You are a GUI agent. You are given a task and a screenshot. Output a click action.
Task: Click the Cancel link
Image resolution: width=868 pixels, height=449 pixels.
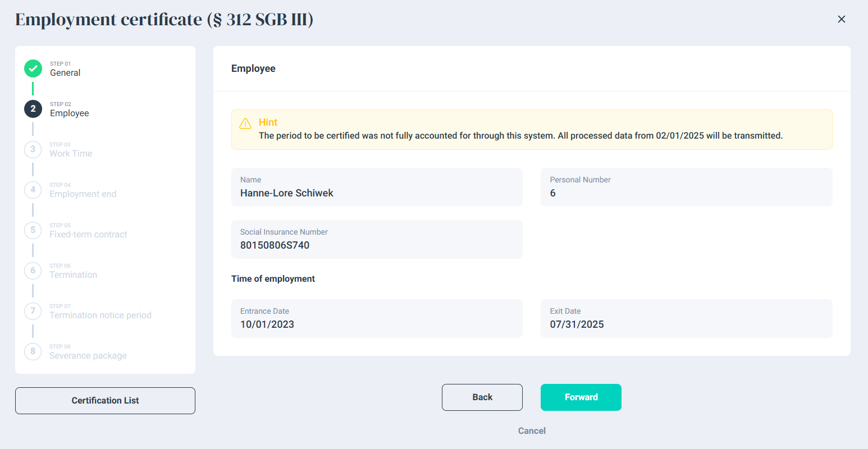tap(532, 431)
